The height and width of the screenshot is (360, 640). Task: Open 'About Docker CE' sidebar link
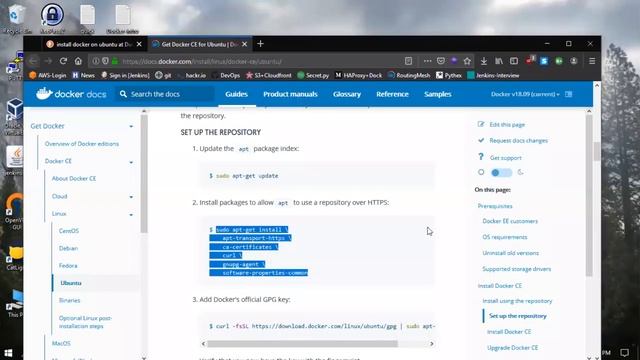73,178
